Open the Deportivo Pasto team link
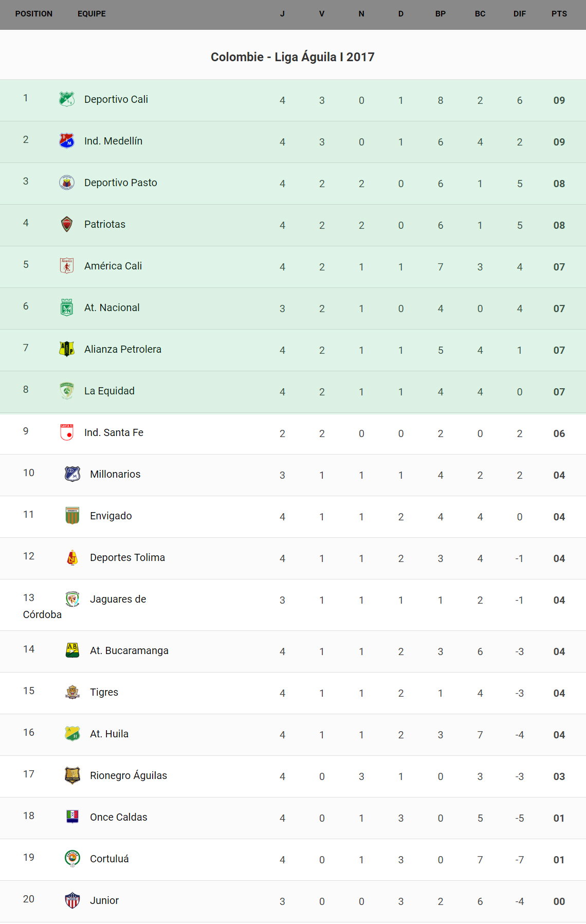This screenshot has height=924, width=586. pyautogui.click(x=120, y=183)
